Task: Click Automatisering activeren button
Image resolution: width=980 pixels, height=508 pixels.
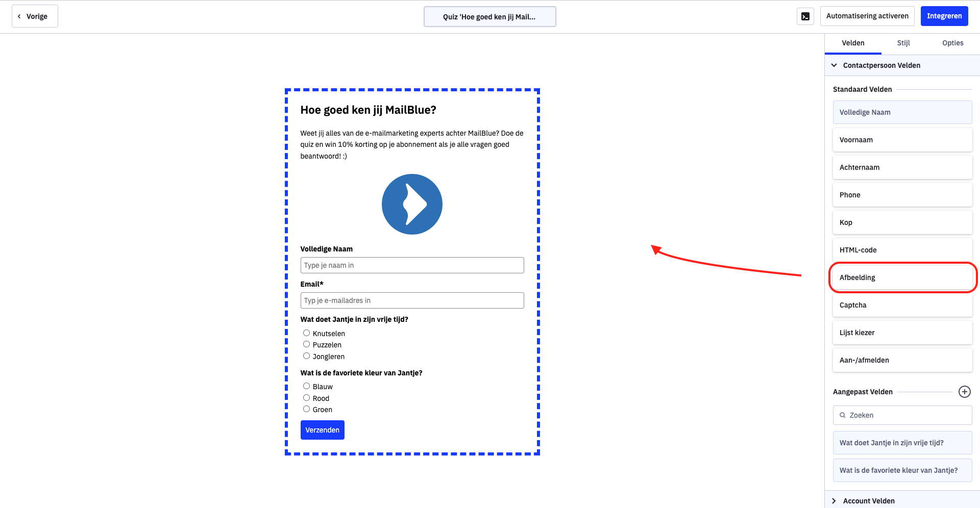Action: click(x=867, y=16)
